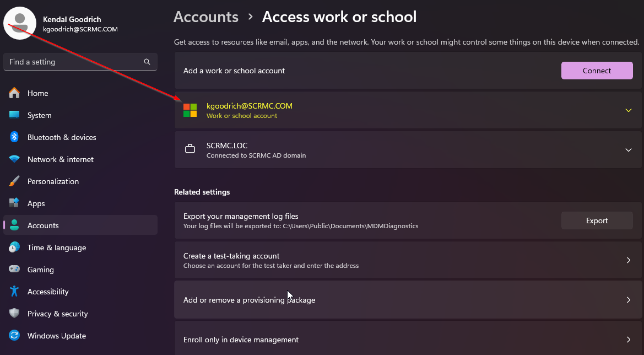The width and height of the screenshot is (644, 355).
Task: Expand the kgoodrich@SCRMC.COM account entry
Action: pyautogui.click(x=628, y=110)
